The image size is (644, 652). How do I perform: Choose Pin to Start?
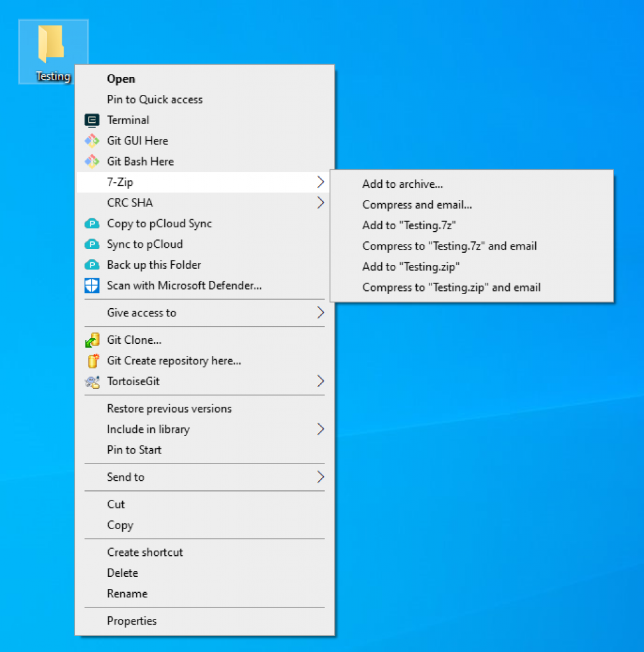click(x=205, y=450)
